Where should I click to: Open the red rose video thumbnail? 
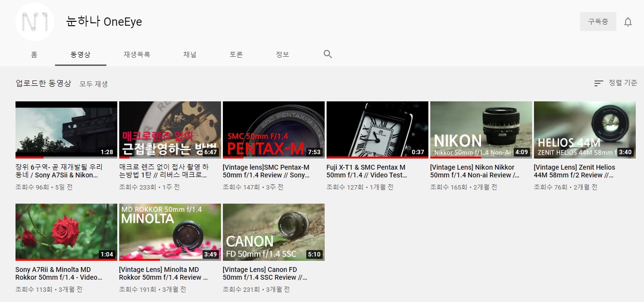click(x=66, y=232)
